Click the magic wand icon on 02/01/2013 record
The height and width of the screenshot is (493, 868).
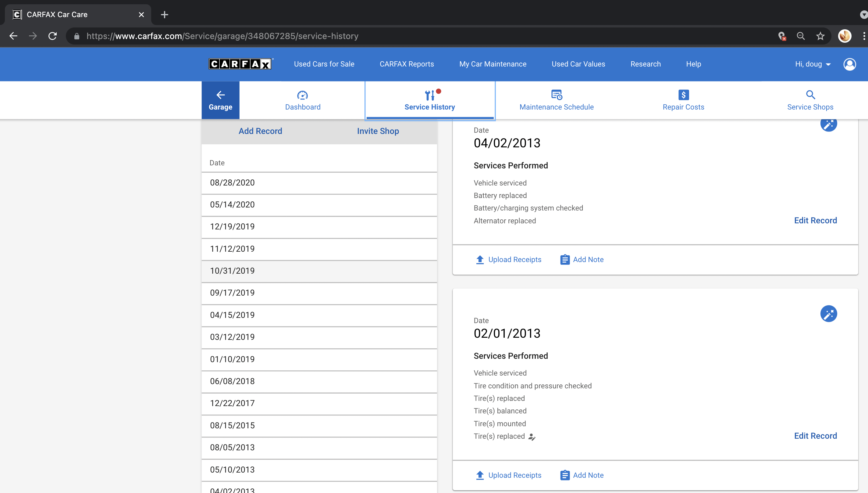[828, 314]
